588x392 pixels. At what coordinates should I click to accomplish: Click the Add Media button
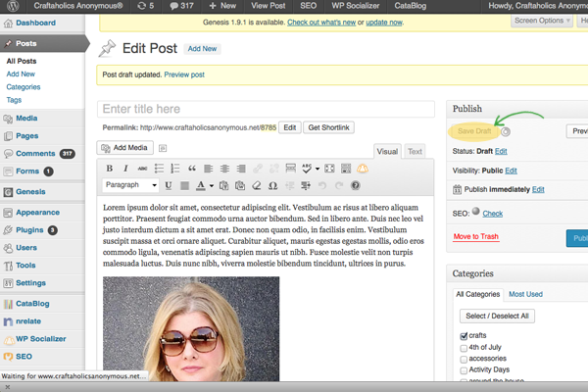124,148
